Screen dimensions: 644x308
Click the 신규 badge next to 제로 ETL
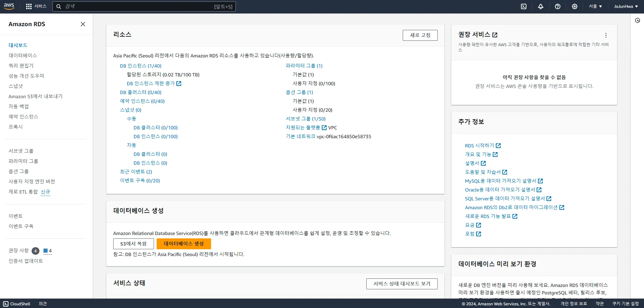46,192
